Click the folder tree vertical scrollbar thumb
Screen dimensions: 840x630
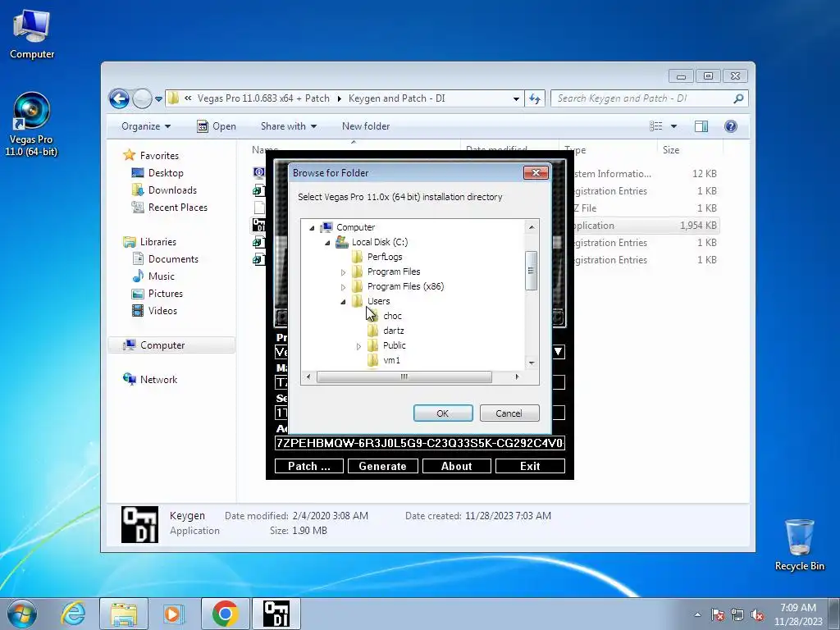tap(531, 271)
